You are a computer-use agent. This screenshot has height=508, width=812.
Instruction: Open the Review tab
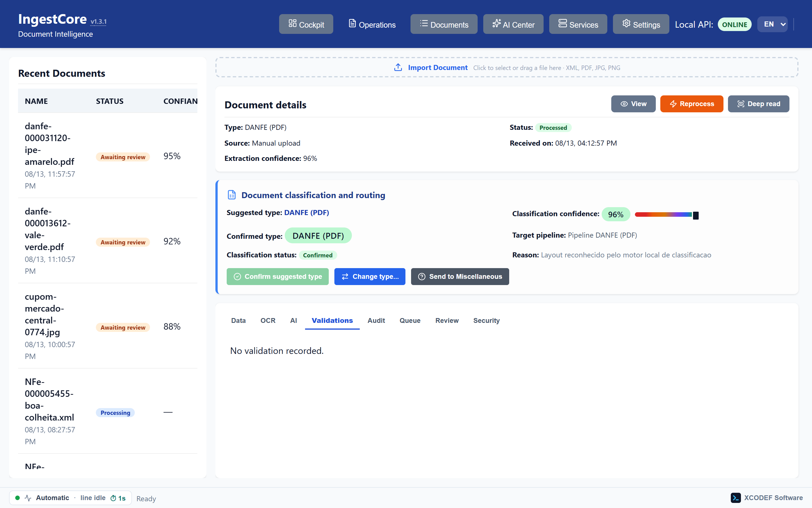(x=447, y=320)
